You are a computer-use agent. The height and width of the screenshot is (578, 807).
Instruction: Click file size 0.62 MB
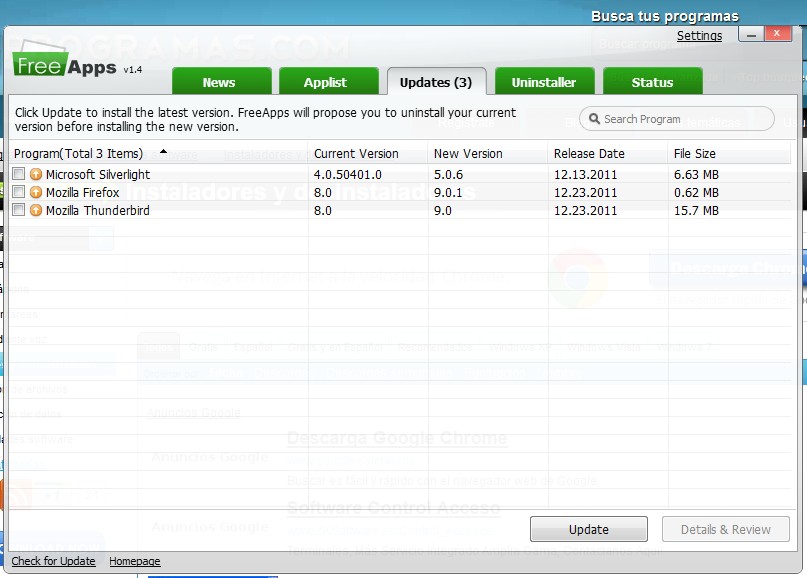pos(696,192)
